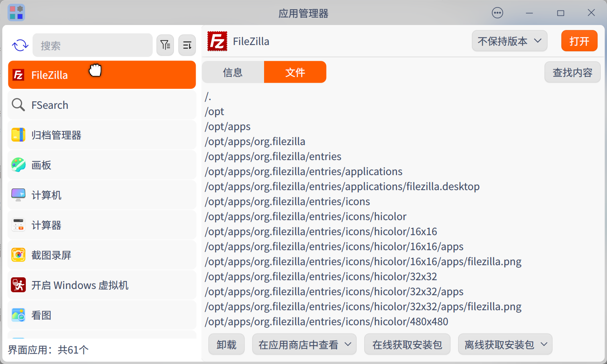Click the 截图录屏 camera icon
This screenshot has width=607, height=364.
pyautogui.click(x=18, y=255)
